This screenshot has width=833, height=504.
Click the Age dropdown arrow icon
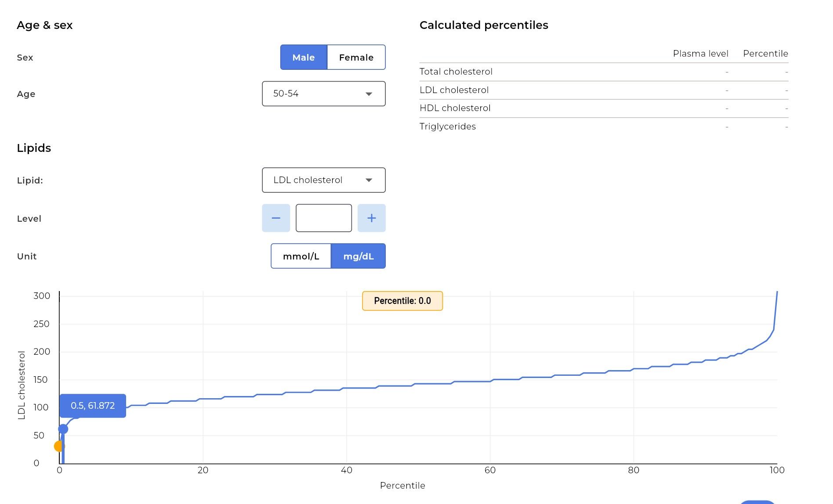click(369, 94)
